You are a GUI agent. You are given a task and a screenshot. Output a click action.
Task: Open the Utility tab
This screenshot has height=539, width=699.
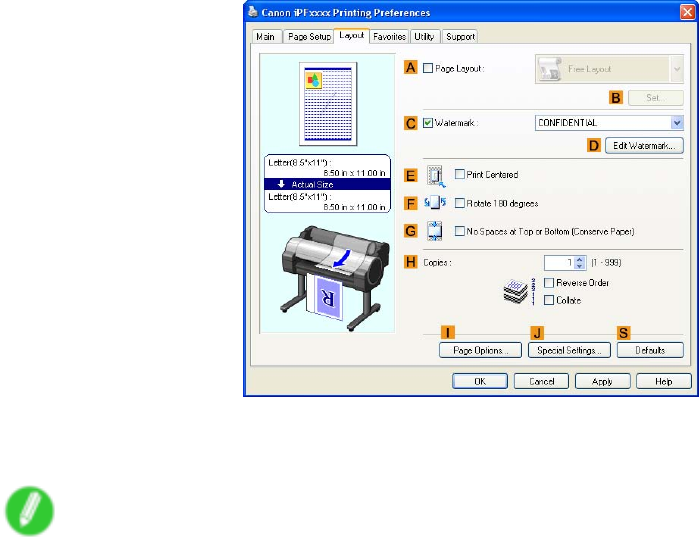tap(424, 37)
